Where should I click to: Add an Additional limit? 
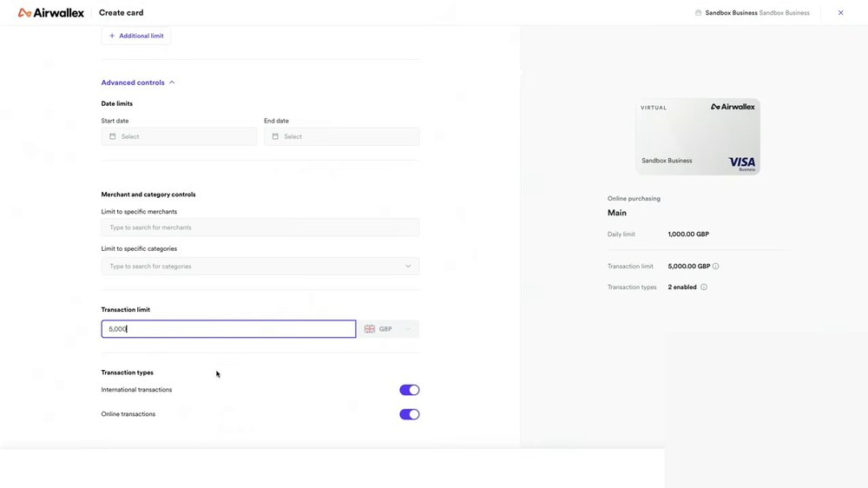pyautogui.click(x=136, y=36)
